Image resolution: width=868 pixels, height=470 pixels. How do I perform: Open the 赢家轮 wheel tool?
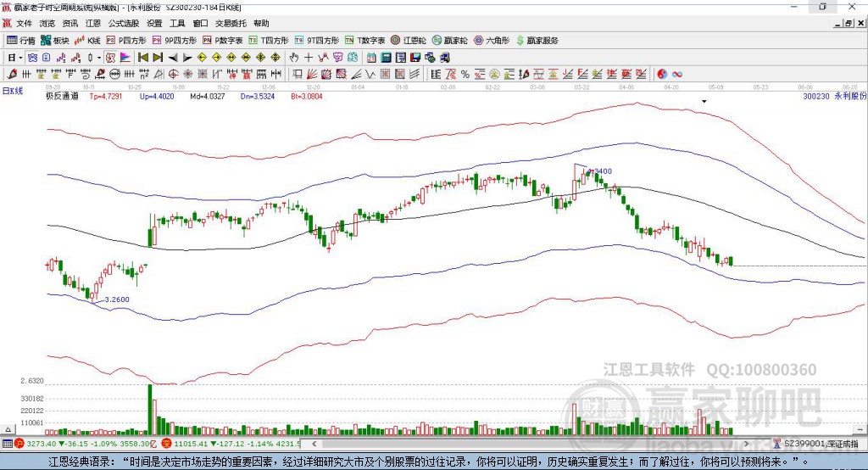pyautogui.click(x=450, y=41)
